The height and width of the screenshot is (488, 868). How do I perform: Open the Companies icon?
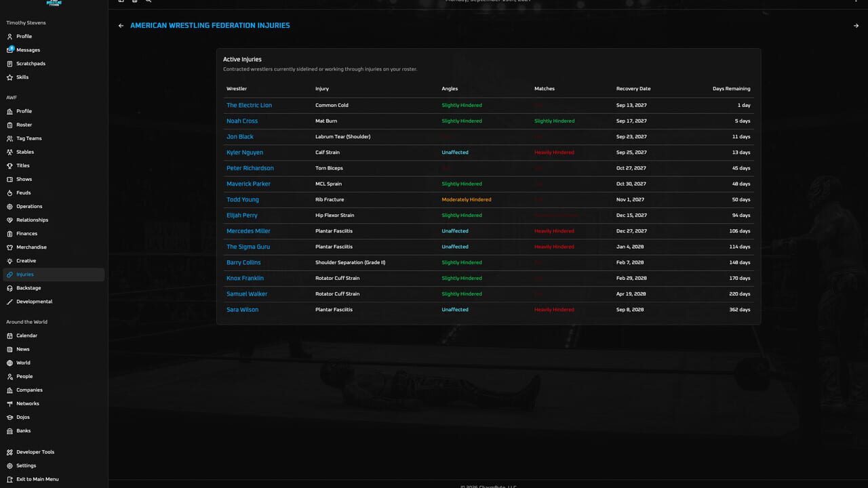click(x=9, y=390)
